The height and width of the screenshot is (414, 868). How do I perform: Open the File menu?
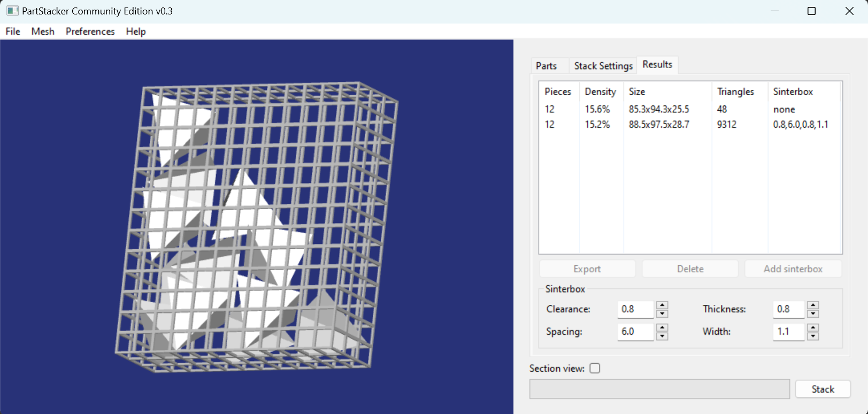[13, 32]
